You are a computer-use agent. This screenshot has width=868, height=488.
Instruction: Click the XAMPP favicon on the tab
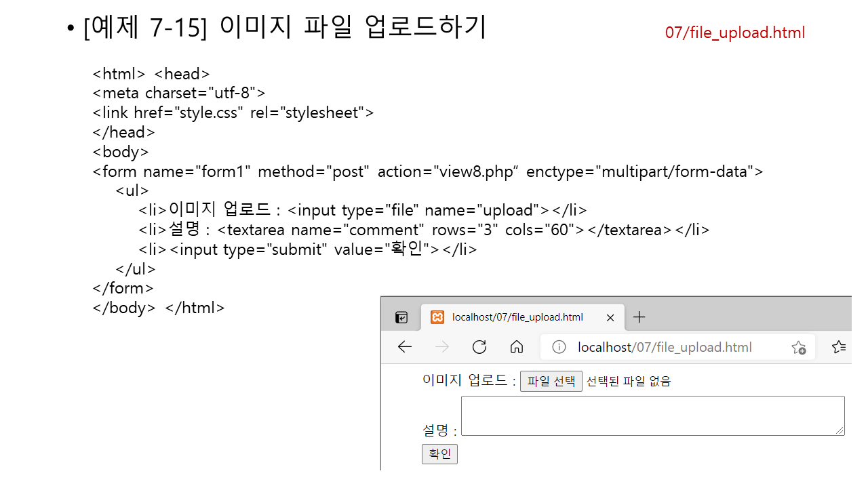coord(437,317)
